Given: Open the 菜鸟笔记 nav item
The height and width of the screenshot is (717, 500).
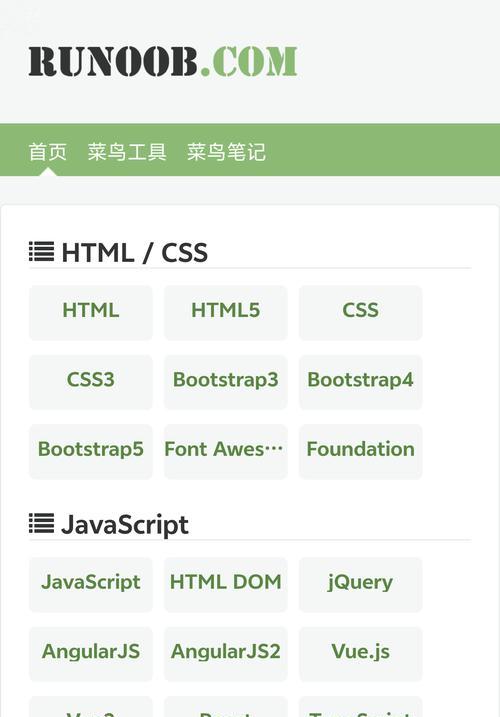Looking at the screenshot, I should [x=226, y=152].
